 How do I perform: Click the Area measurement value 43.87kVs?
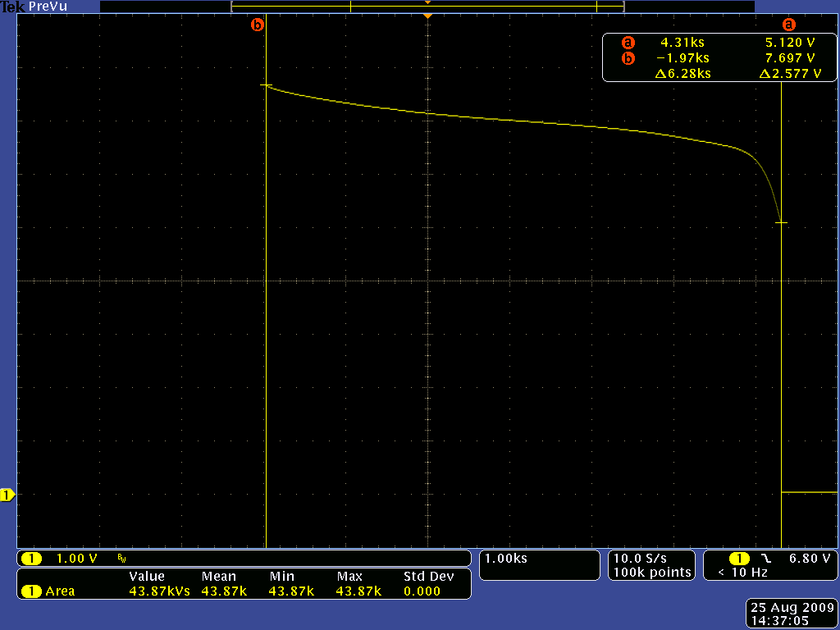[x=160, y=591]
